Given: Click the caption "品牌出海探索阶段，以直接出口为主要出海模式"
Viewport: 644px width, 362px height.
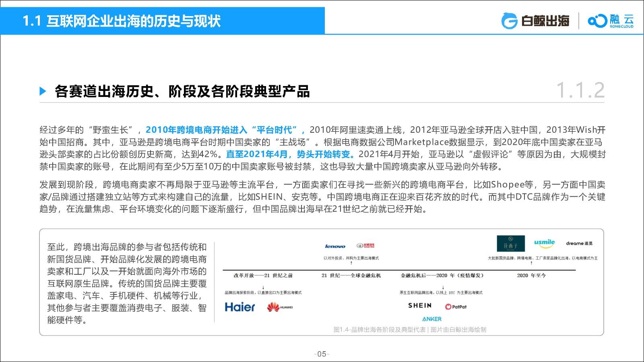Looking at the screenshot, I should (263, 293).
